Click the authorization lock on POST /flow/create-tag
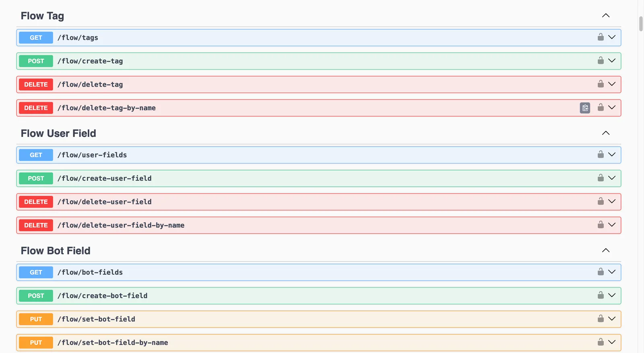This screenshot has width=644, height=353. (601, 60)
